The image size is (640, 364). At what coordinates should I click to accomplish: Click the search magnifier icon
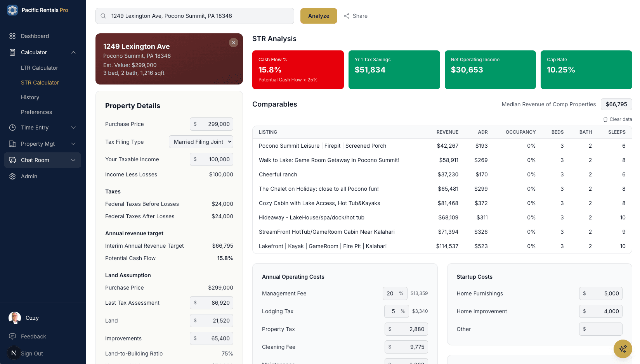click(x=103, y=16)
